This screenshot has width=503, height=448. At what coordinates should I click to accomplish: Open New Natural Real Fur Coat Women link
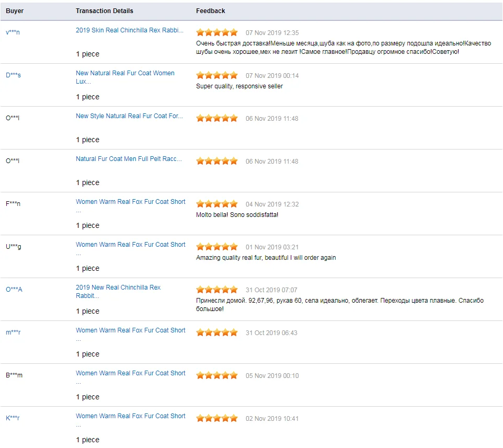[125, 77]
